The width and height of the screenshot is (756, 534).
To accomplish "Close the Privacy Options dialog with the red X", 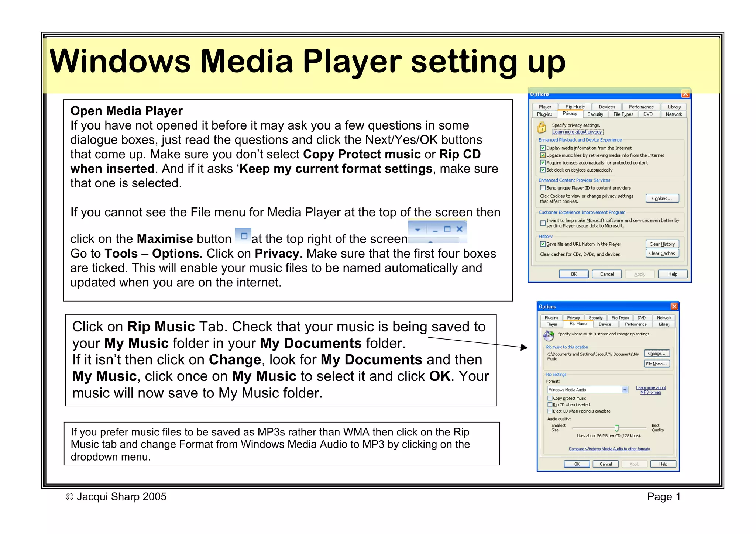I will (x=685, y=94).
